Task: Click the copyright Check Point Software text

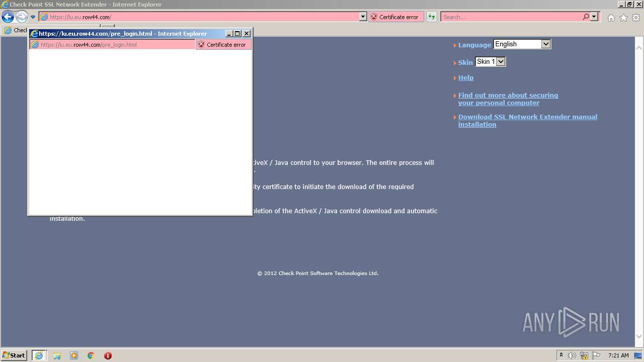Action: 318,274
